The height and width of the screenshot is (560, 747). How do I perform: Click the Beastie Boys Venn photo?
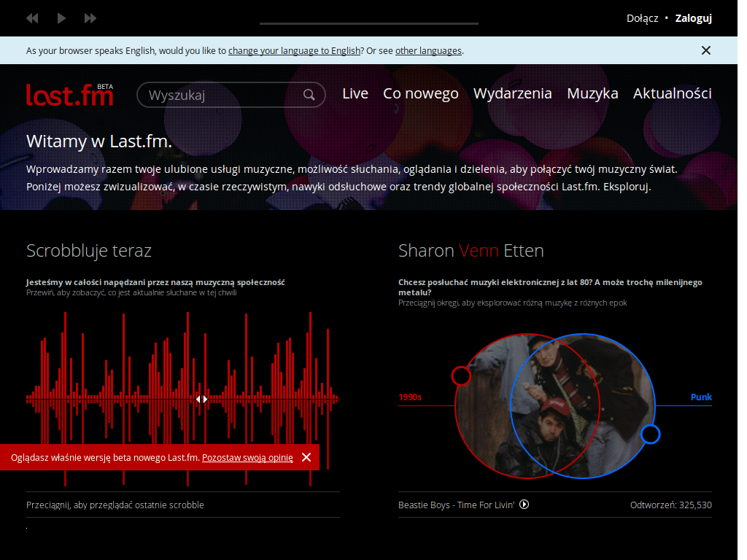click(x=555, y=406)
